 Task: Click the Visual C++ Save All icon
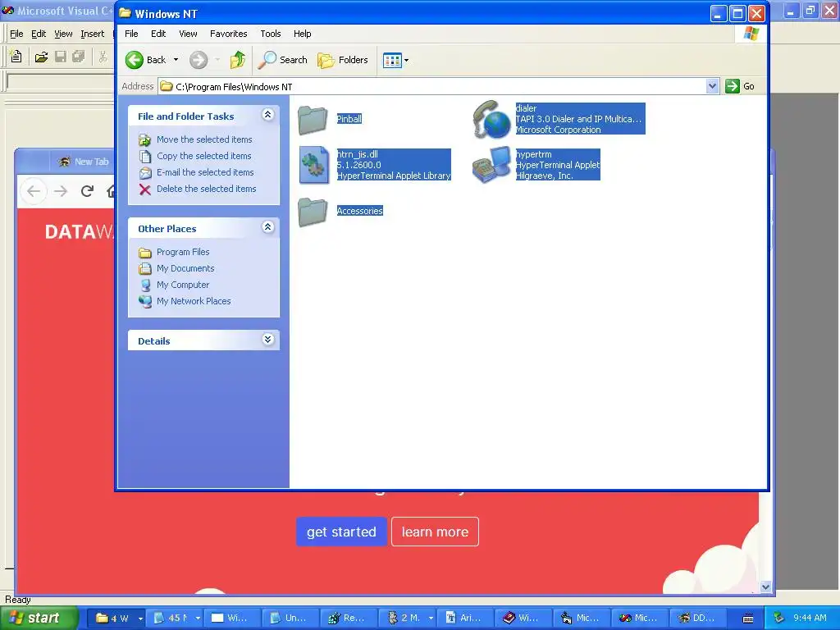[79, 57]
